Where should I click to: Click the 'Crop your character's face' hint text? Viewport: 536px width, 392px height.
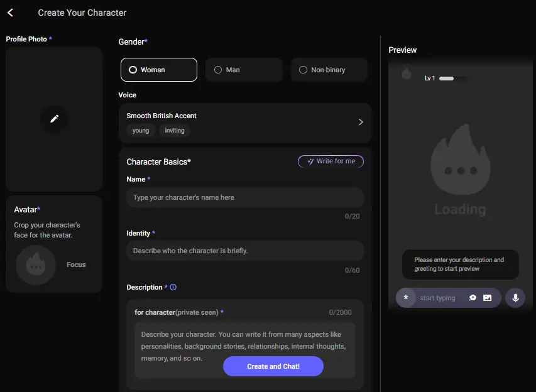click(47, 230)
